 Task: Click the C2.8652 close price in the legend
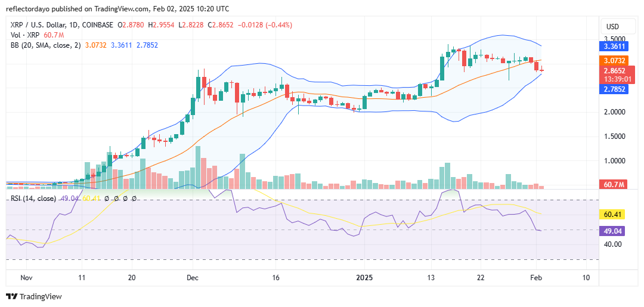click(219, 25)
